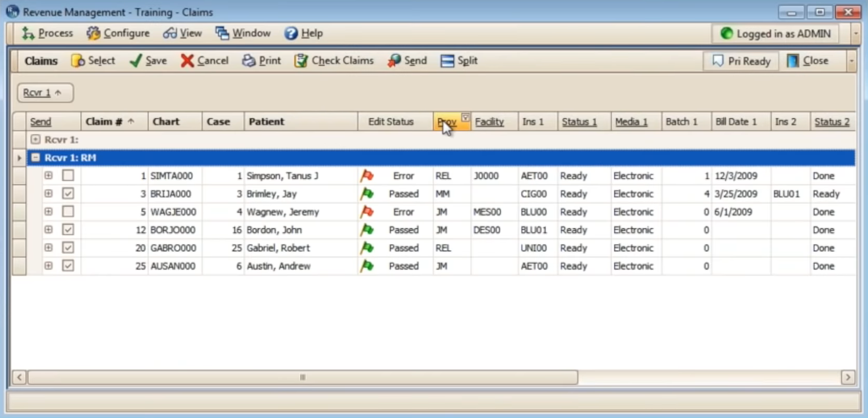The width and height of the screenshot is (868, 418).
Task: Click the Rcvr 1 grouping button
Action: click(42, 93)
